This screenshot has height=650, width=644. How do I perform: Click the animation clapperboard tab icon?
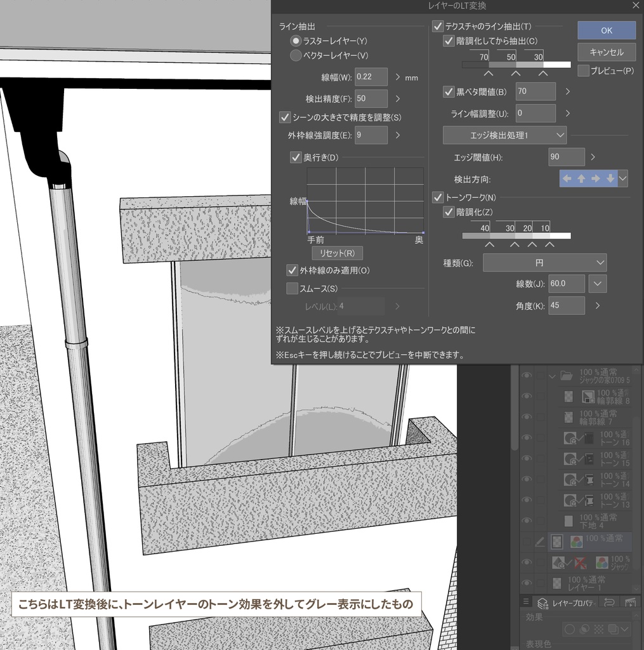630,602
